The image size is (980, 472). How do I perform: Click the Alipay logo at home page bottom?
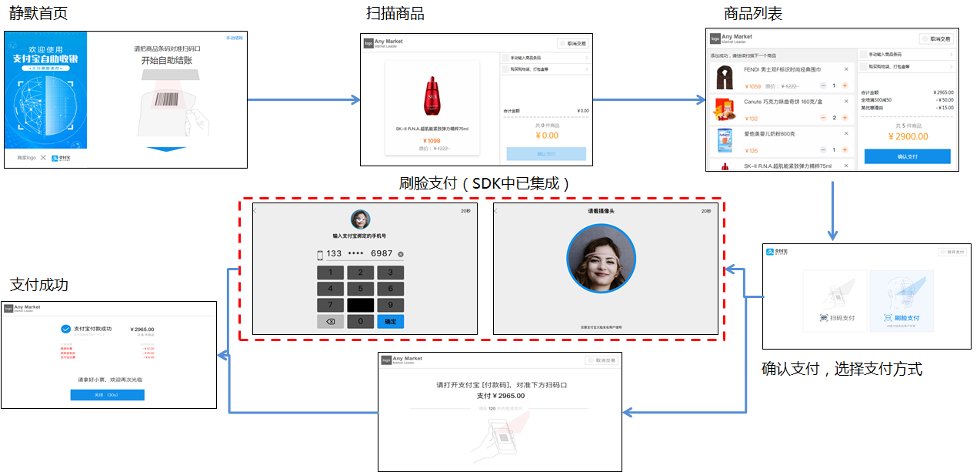click(x=61, y=158)
